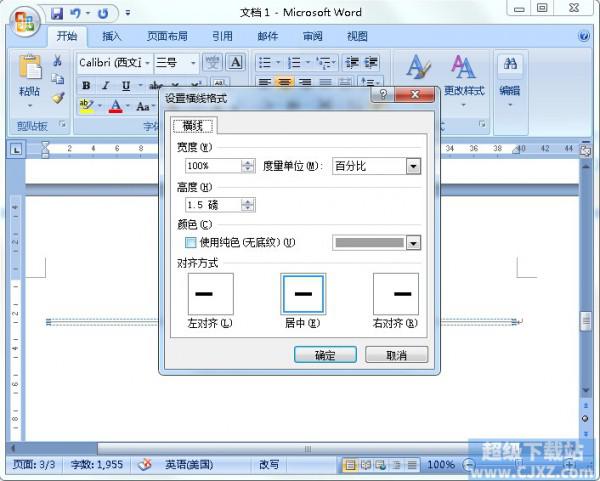Expand the font size 三号 dropdown
This screenshot has width=600, height=481.
(192, 63)
